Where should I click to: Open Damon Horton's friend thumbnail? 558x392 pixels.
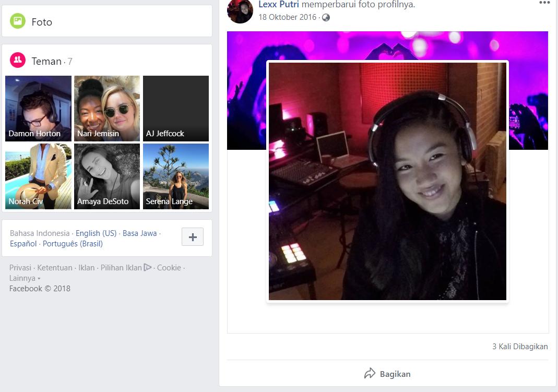click(38, 109)
